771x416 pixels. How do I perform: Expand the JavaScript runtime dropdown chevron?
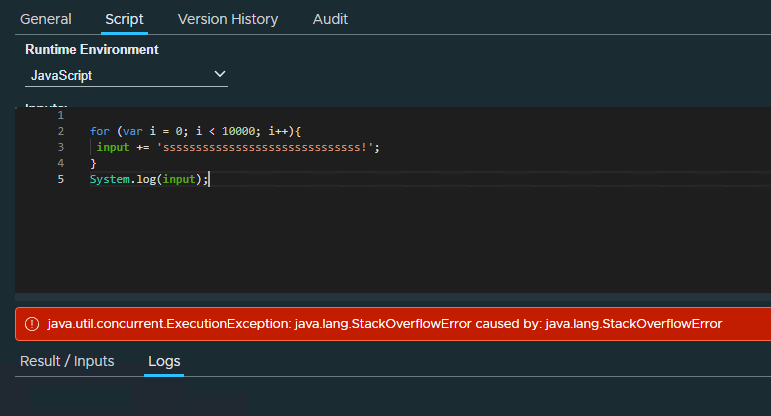220,74
